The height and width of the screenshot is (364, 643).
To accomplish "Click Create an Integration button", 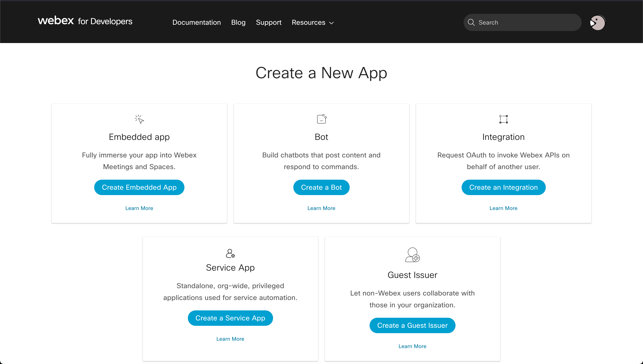I will pos(503,187).
